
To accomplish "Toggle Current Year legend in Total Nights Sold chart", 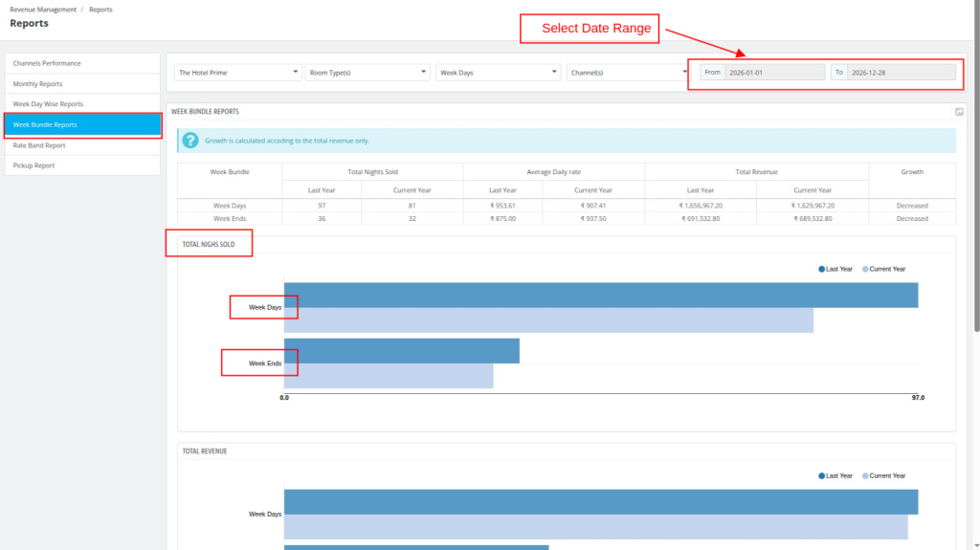I will coord(883,269).
